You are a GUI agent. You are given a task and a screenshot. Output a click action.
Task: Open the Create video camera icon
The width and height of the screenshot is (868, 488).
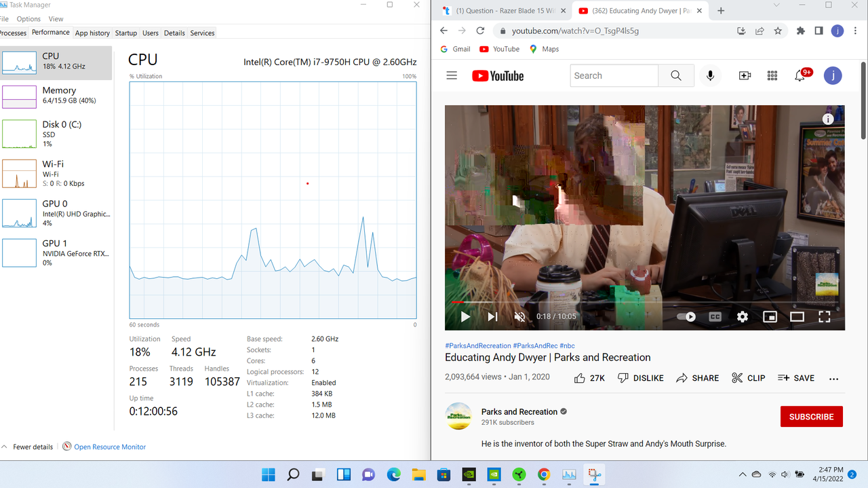[x=745, y=76]
